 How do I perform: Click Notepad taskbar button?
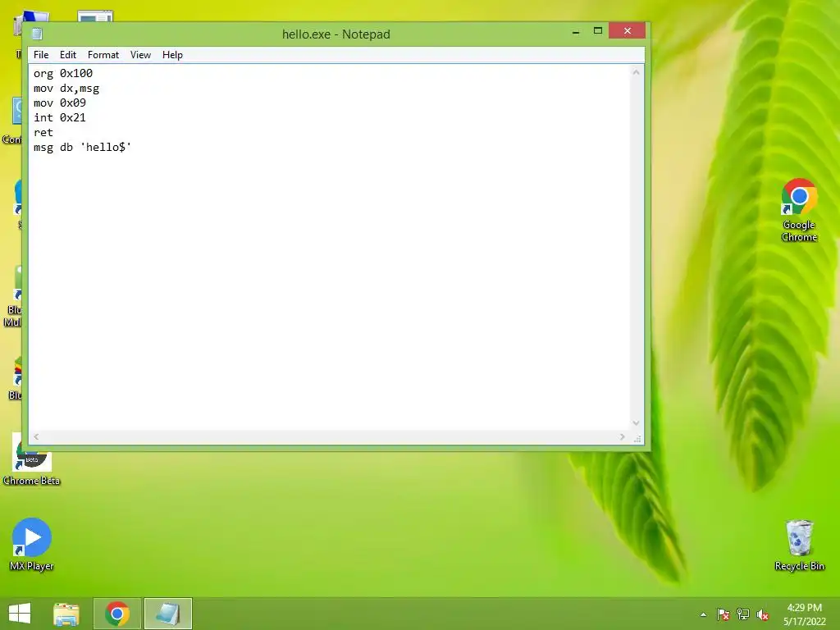click(x=167, y=614)
